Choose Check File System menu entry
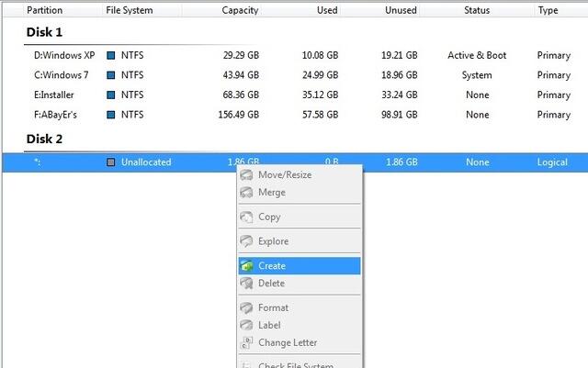This screenshot has height=368, width=588. [x=300, y=364]
